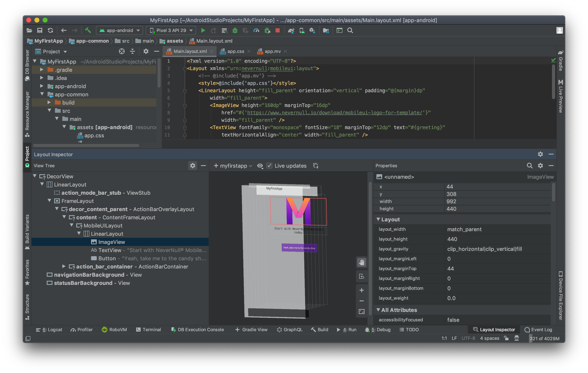Toggle Live updates in Layout Inspector
This screenshot has height=373, width=588.
(x=269, y=166)
